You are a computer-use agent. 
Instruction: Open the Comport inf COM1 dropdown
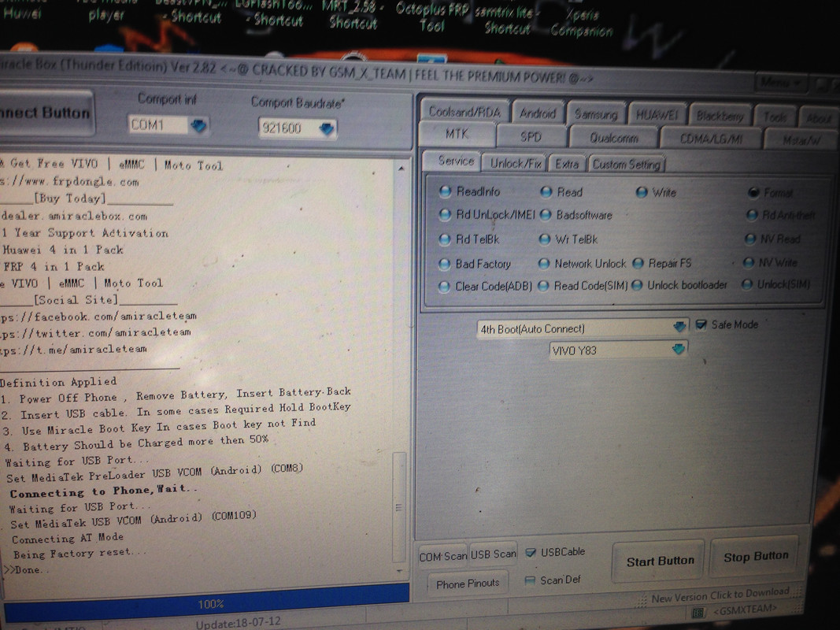coord(198,126)
